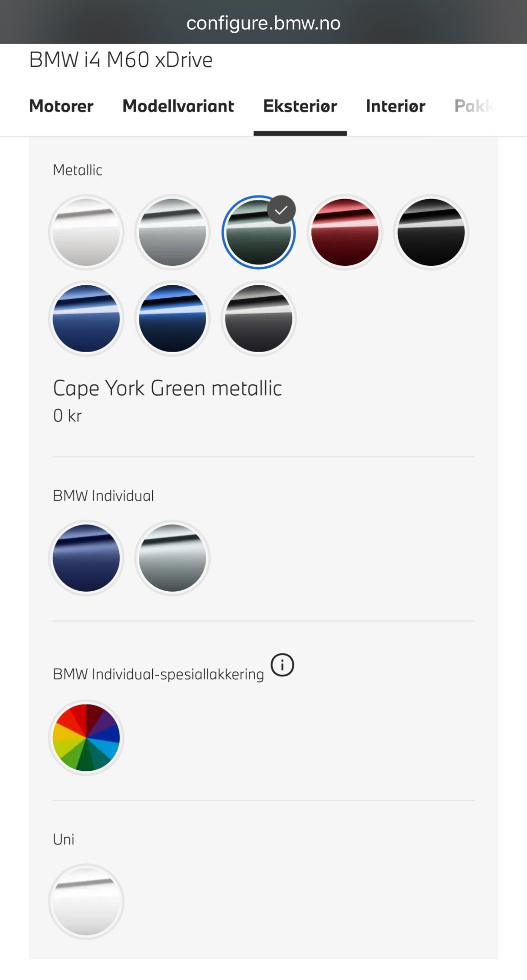
Task: Select the white metallic paint swatch
Action: (x=86, y=232)
